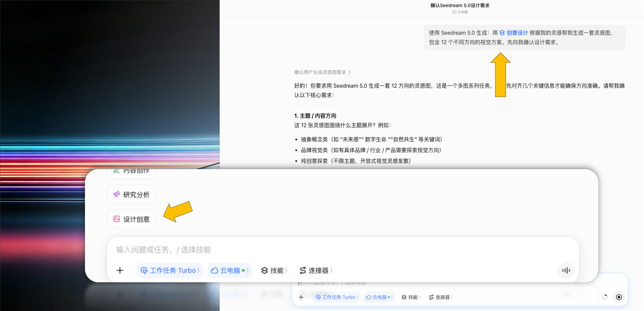
Task: Click the bullet text starting with 品牌视觉类
Action: (371, 150)
